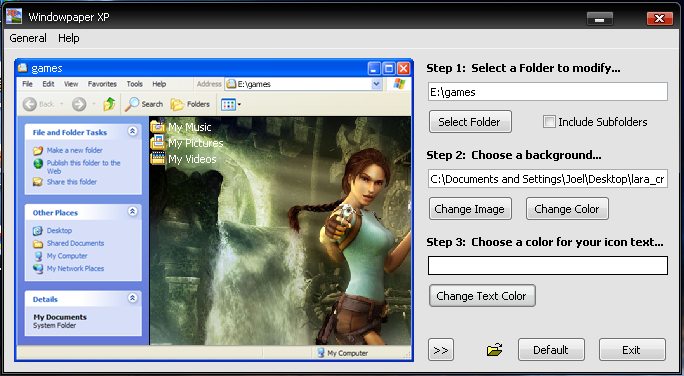Click the 'System Folder' text in Details

pos(55,325)
